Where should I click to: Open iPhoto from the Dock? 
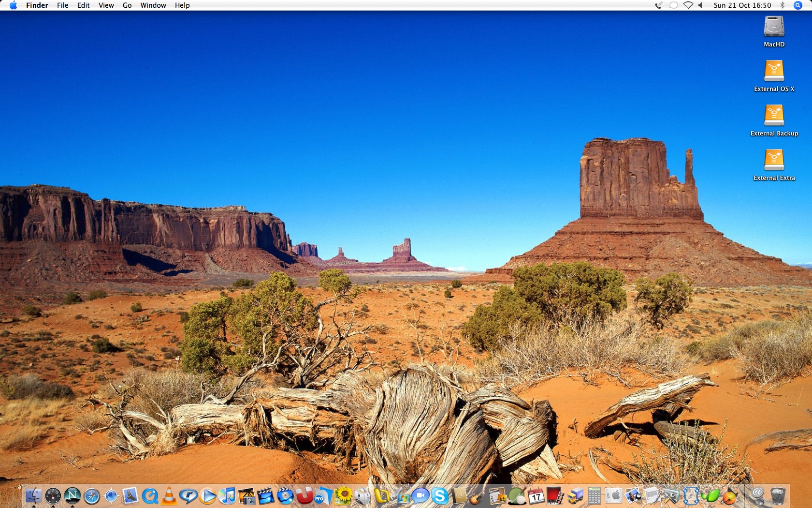tap(246, 496)
